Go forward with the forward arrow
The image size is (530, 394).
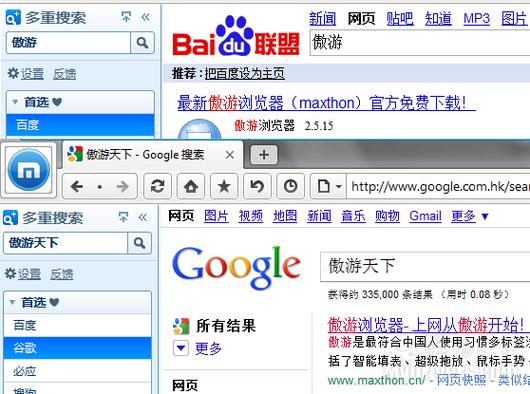click(x=123, y=186)
